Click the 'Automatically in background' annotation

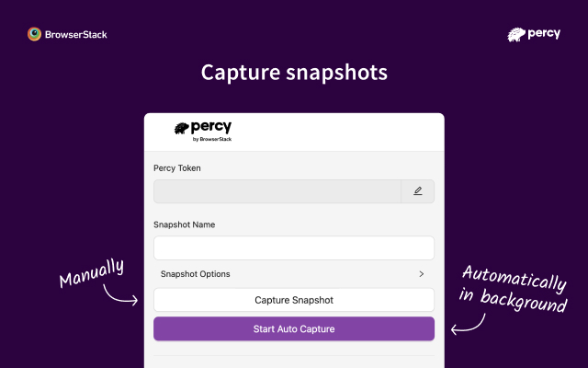click(513, 289)
